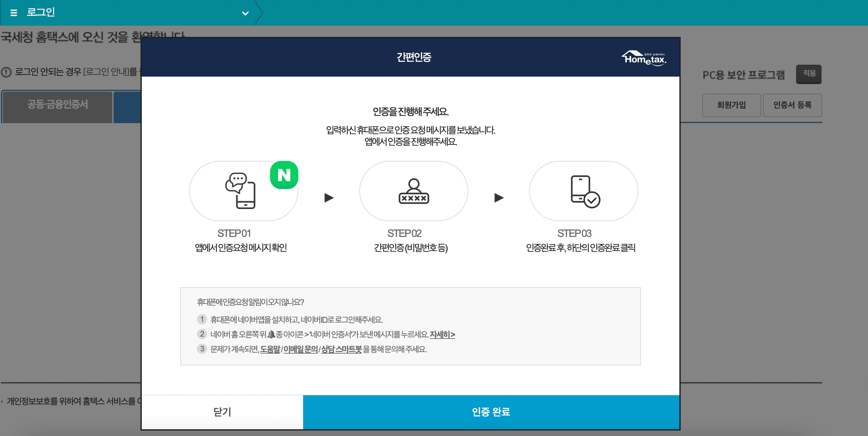
Task: Click the 인증서 등록 button
Action: pyautogui.click(x=792, y=105)
